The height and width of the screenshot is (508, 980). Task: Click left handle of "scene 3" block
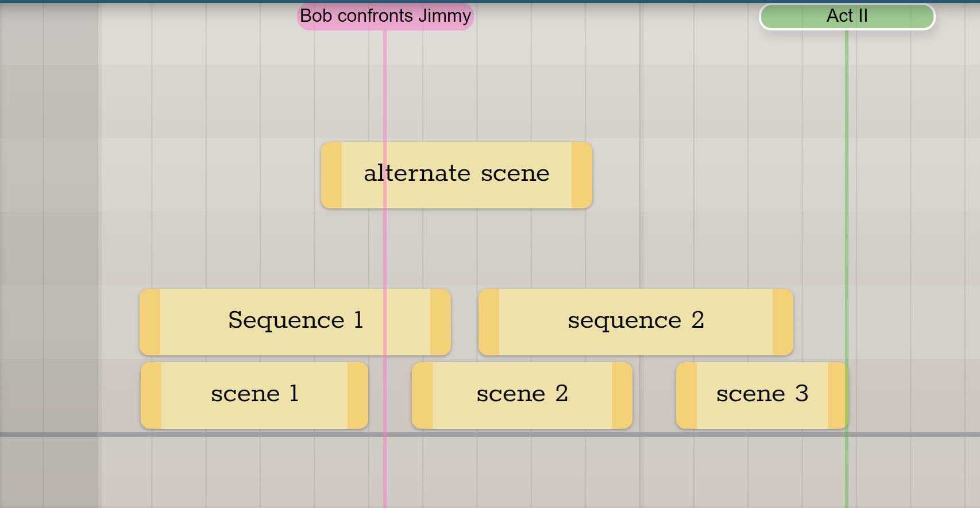[686, 395]
